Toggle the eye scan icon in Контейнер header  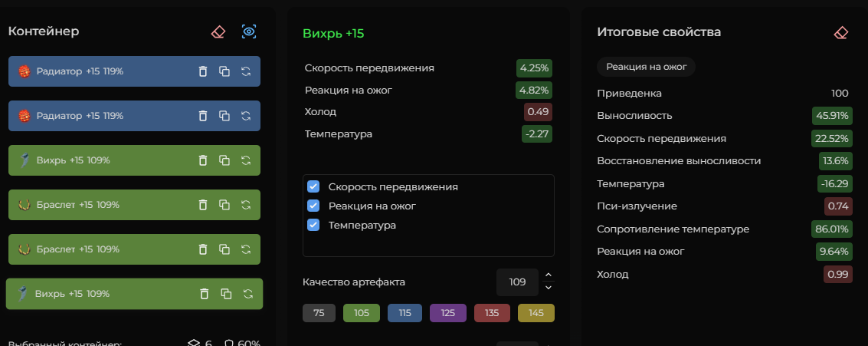(x=248, y=31)
